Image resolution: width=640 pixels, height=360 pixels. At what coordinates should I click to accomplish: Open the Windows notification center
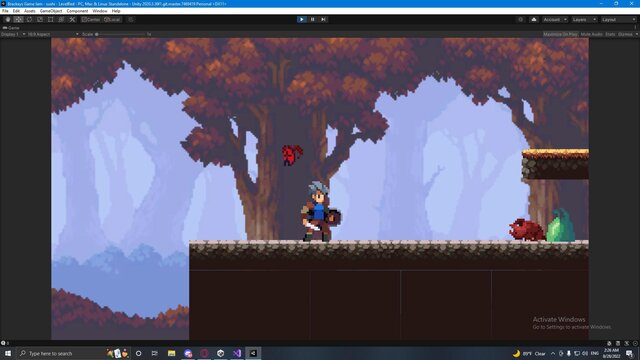tap(629, 353)
